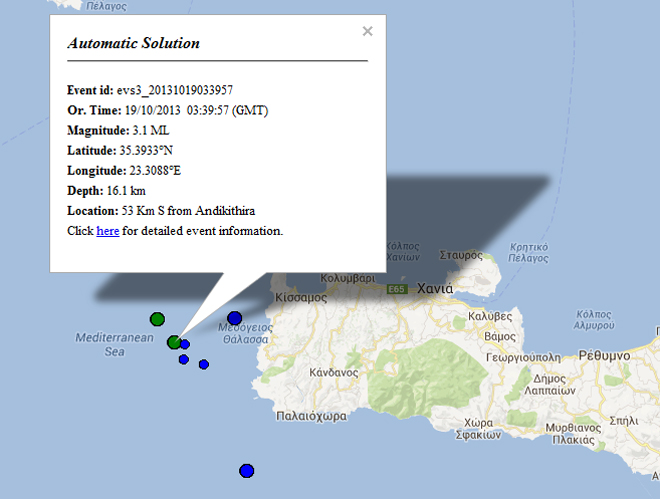The image size is (660, 499).
Task: Click the green marker at the popup pointer tip
Action: tap(174, 342)
